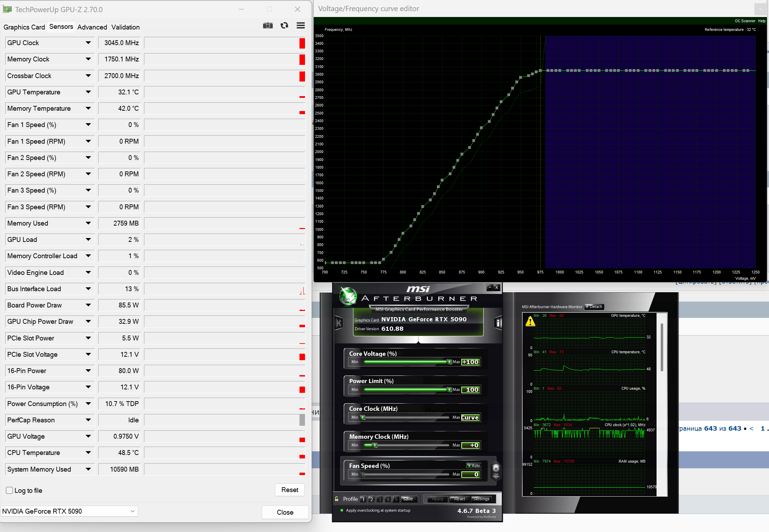
Task: Click the GPU-Z refresh icon
Action: point(285,25)
